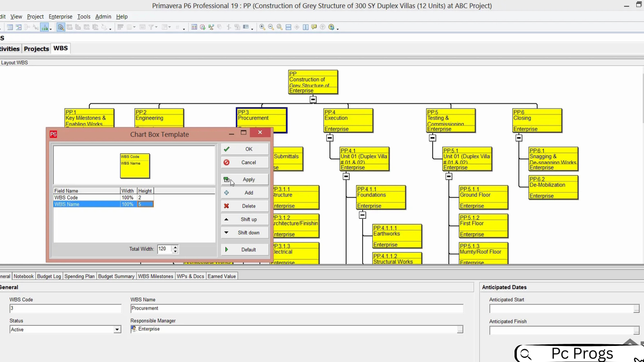Open the Enterprise menu
The height and width of the screenshot is (362, 644).
click(x=60, y=16)
